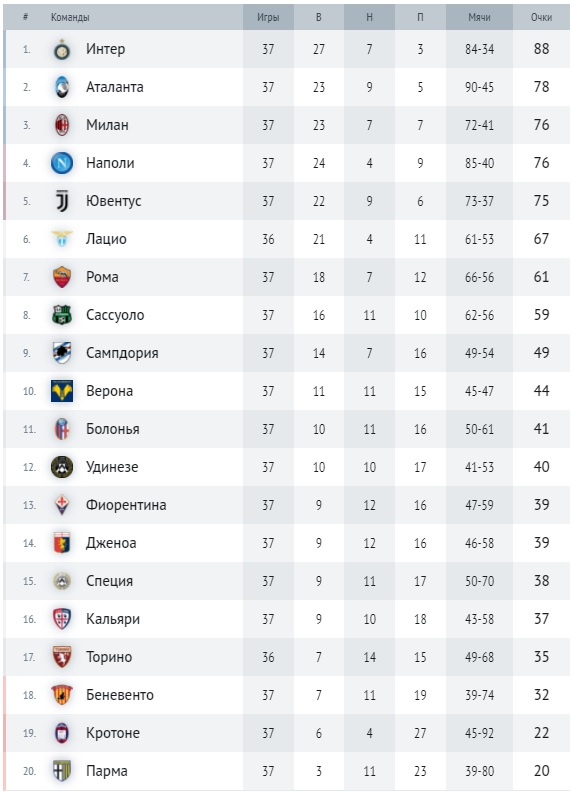Click the Команды column header

[x=70, y=17]
